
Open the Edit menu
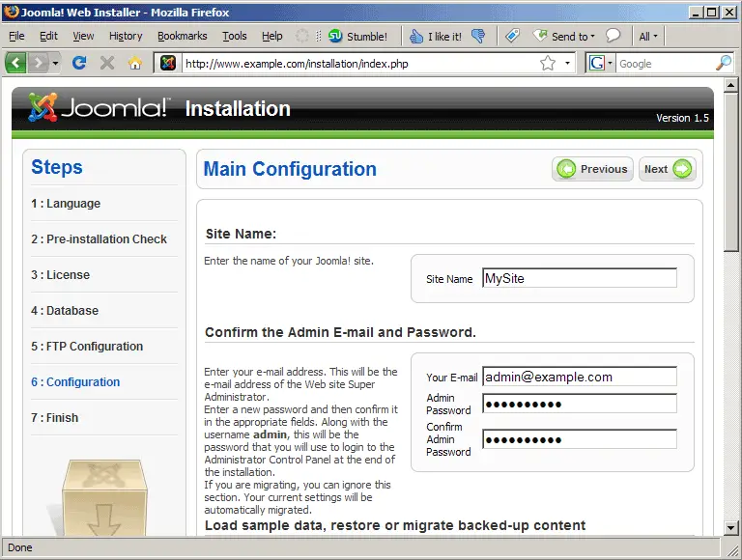(48, 36)
